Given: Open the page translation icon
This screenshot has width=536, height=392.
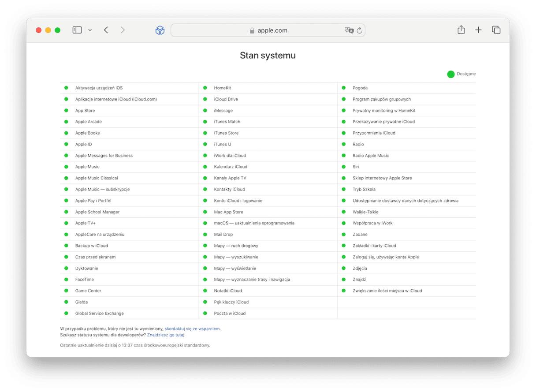Looking at the screenshot, I should (x=349, y=30).
